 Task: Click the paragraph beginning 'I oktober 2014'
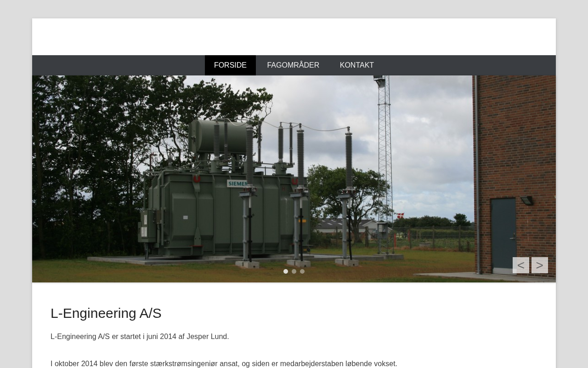(x=224, y=363)
